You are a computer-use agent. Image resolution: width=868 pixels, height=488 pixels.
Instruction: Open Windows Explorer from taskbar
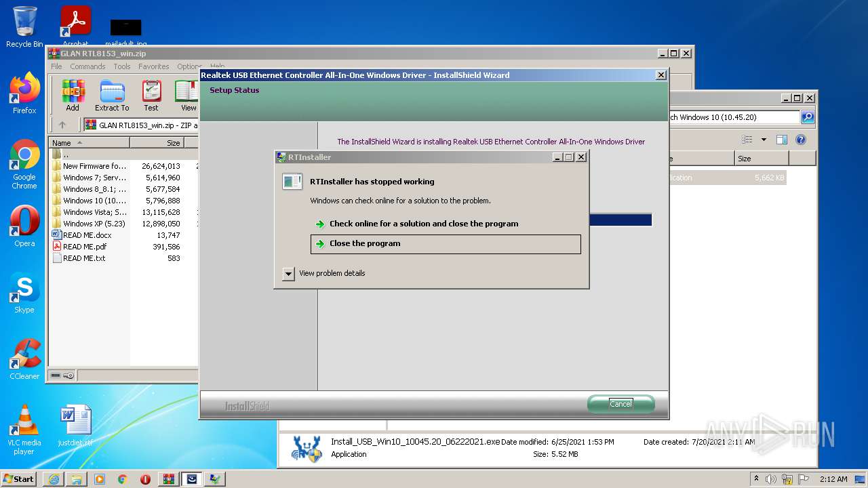pos(77,479)
